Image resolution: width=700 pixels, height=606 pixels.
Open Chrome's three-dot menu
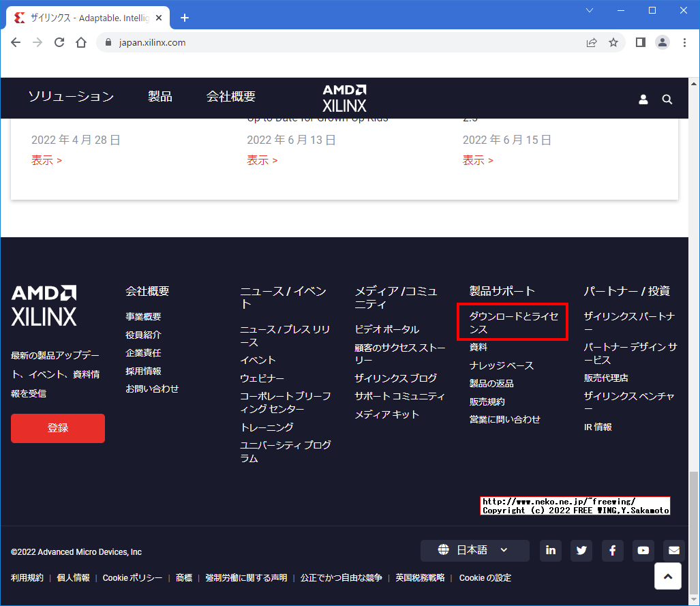(x=684, y=42)
